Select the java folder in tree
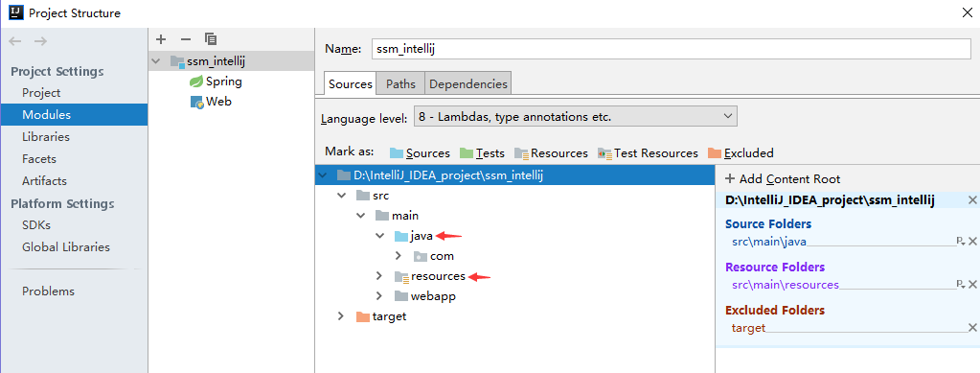The height and width of the screenshot is (373, 980). point(422,236)
